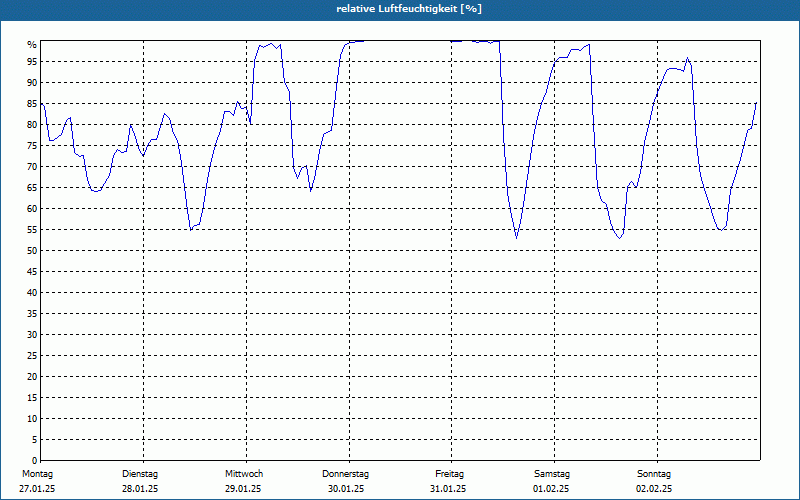The width and height of the screenshot is (800, 500).
Task: Click the 0 y-axis value
Action: point(35,460)
